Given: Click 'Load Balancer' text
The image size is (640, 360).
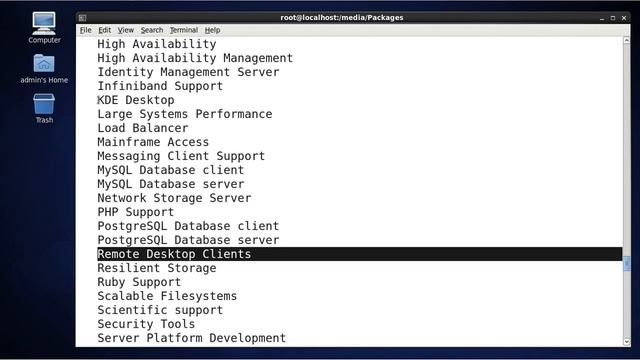Looking at the screenshot, I should coord(143,128).
